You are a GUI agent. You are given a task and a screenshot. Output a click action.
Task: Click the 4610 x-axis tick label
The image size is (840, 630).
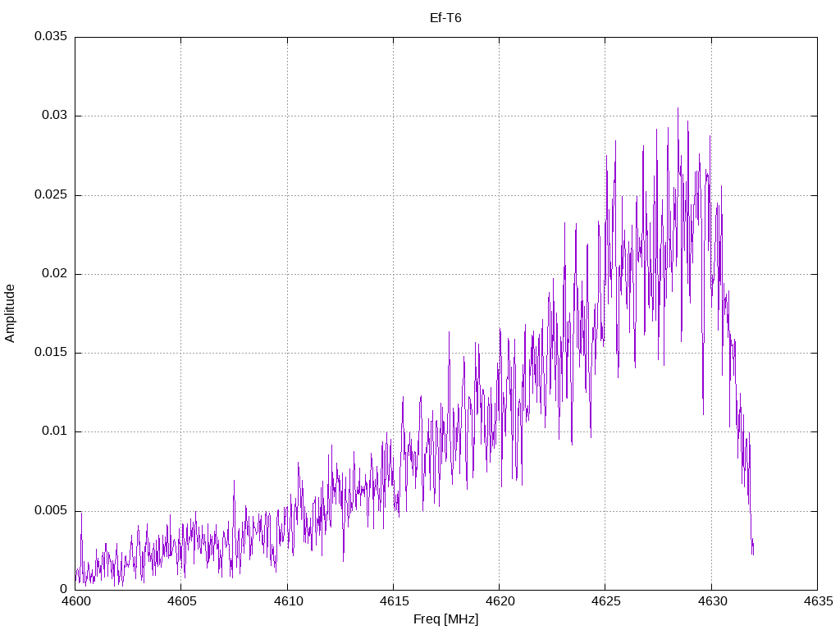click(288, 601)
